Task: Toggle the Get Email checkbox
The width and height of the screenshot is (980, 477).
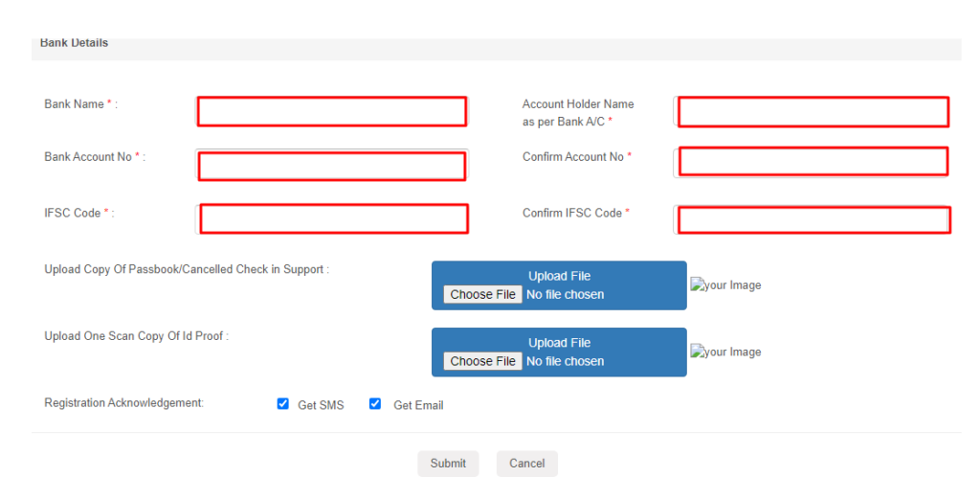Action: click(x=375, y=404)
